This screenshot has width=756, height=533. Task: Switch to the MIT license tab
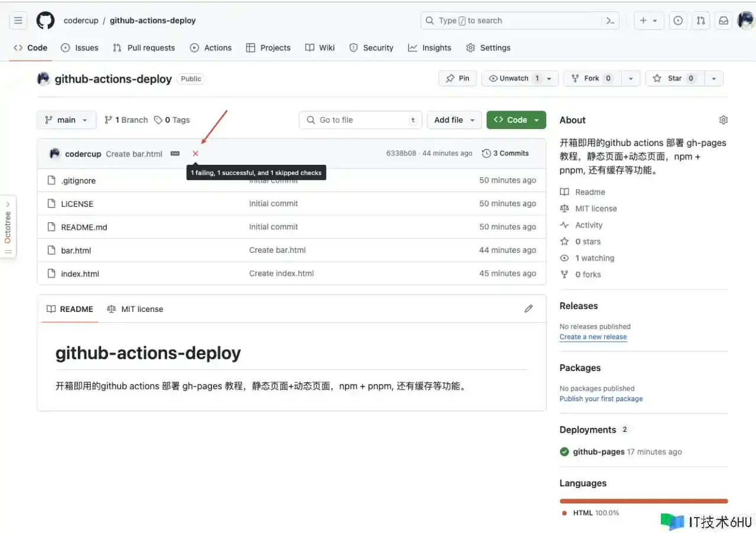[x=135, y=309]
